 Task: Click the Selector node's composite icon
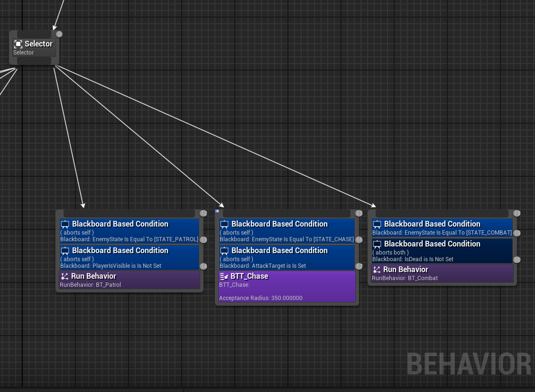tap(18, 44)
